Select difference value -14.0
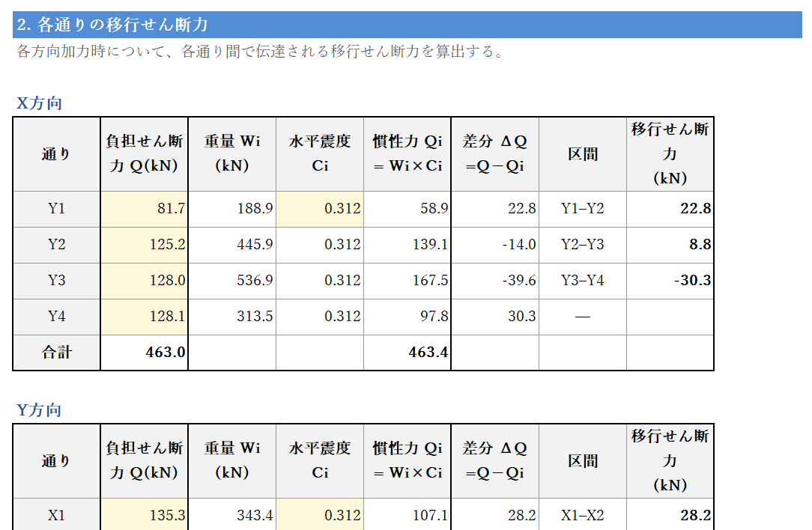Image resolution: width=812 pixels, height=530 pixels. (x=495, y=245)
